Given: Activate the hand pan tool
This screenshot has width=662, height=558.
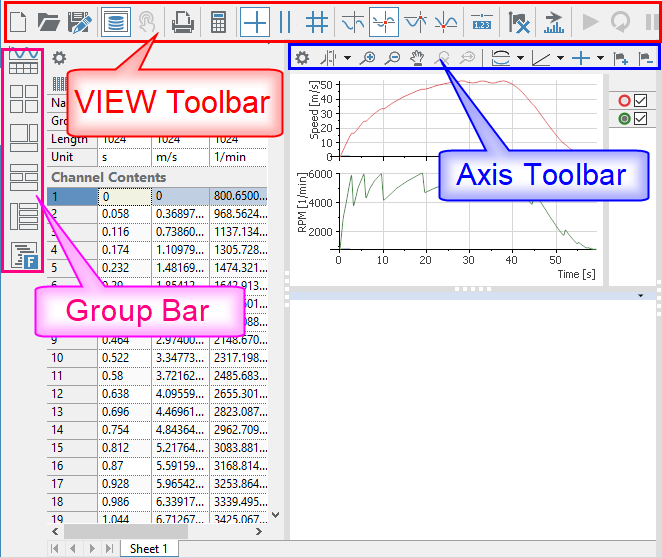Looking at the screenshot, I should coord(416,59).
